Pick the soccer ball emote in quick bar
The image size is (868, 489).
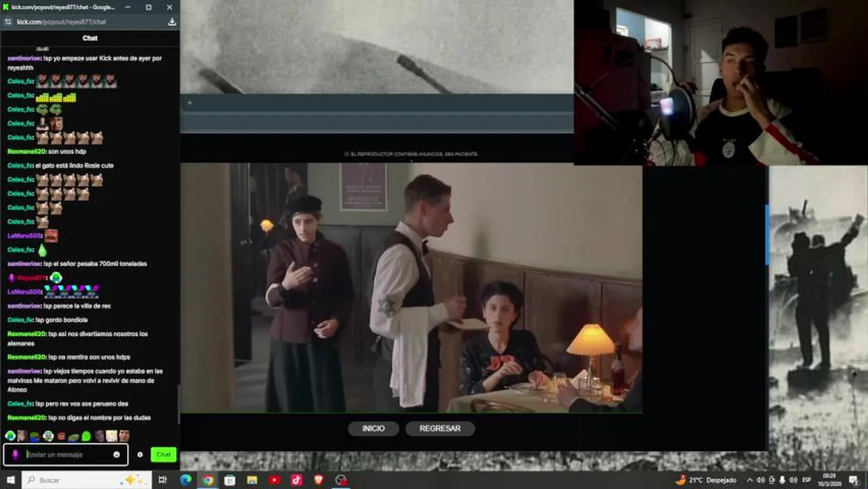48,436
